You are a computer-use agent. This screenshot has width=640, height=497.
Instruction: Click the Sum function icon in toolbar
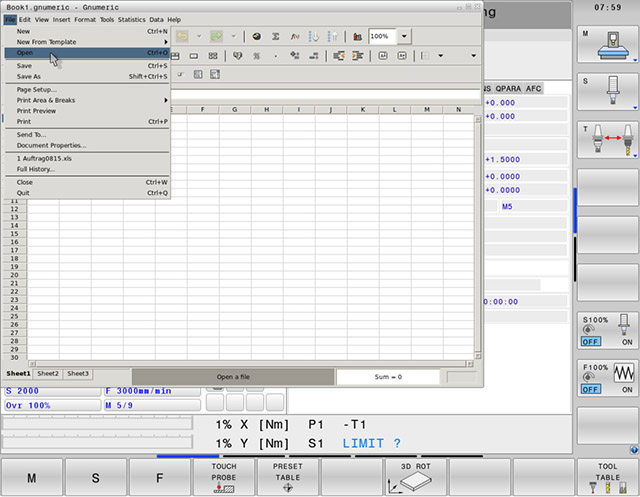pos(275,36)
